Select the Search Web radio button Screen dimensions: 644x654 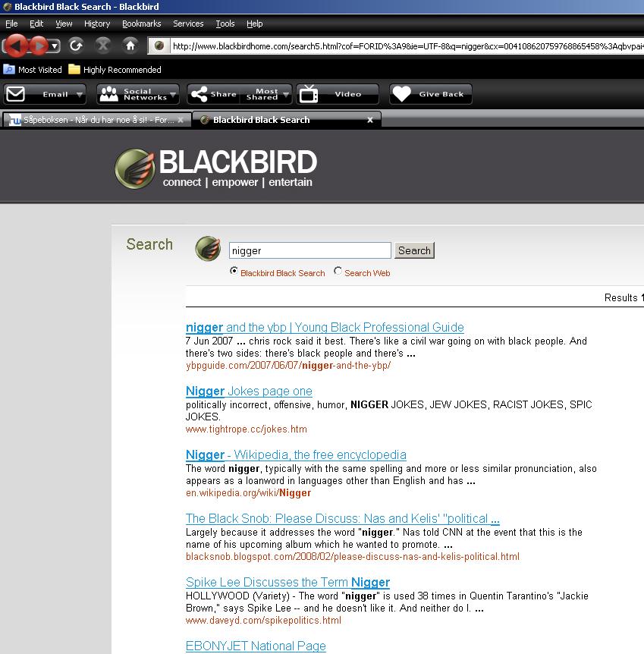[x=338, y=271]
